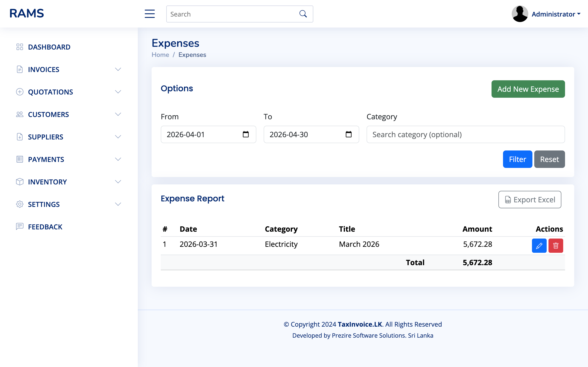Click the Settings gear icon
This screenshot has height=367, width=588.
pyautogui.click(x=20, y=204)
